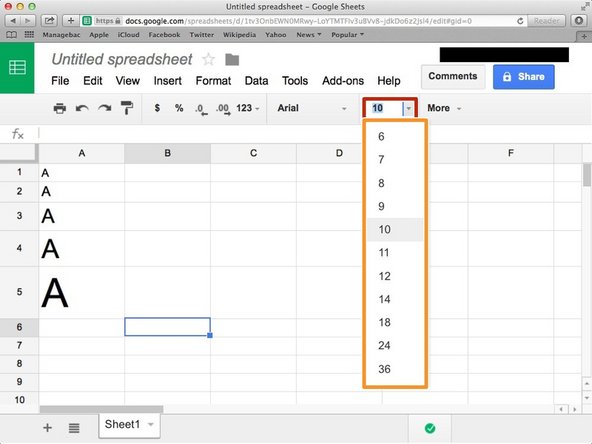Reload the page with refresh icon
The image size is (592, 444).
pyautogui.click(x=520, y=21)
